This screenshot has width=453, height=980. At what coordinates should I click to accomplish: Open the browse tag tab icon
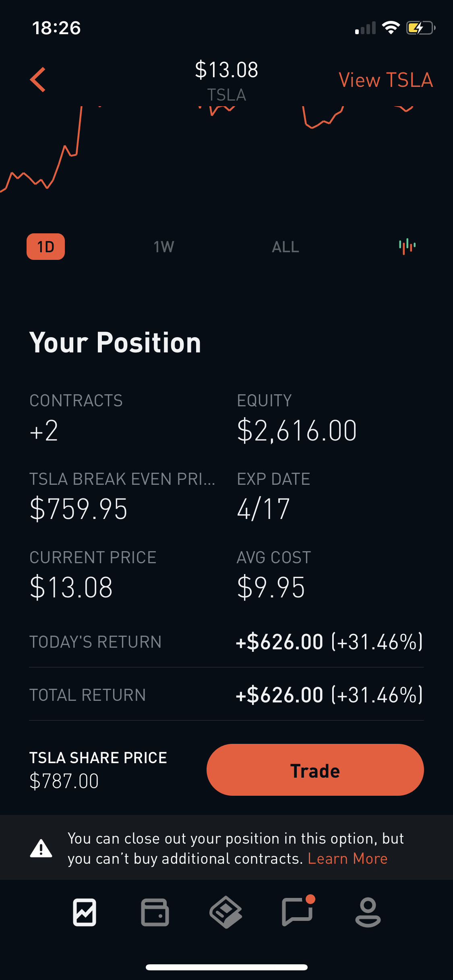tap(226, 912)
